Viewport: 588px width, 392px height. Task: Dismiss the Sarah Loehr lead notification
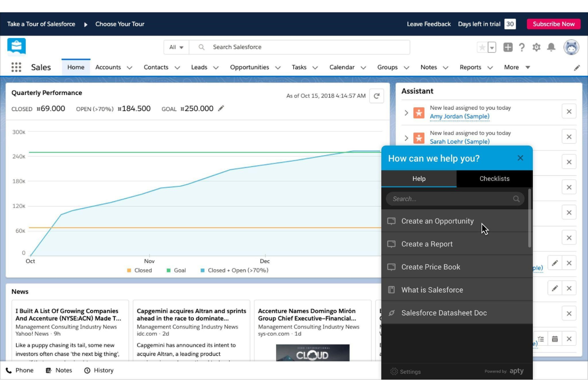[x=569, y=137]
